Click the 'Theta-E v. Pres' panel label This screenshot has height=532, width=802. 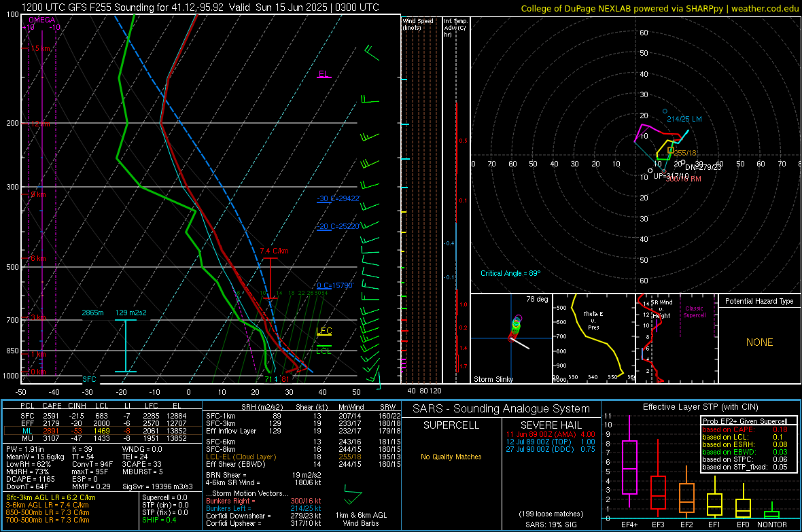point(593,321)
